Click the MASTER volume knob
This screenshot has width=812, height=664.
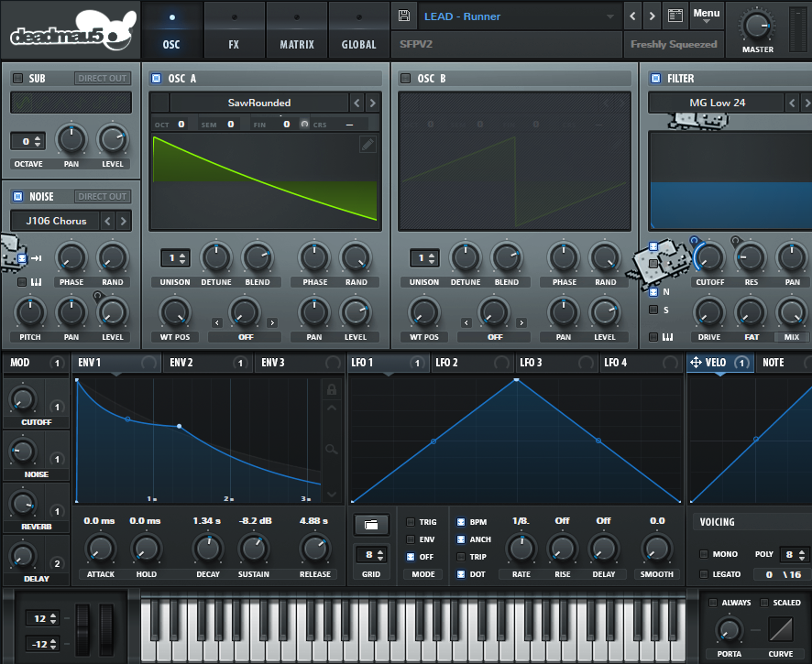click(x=757, y=25)
